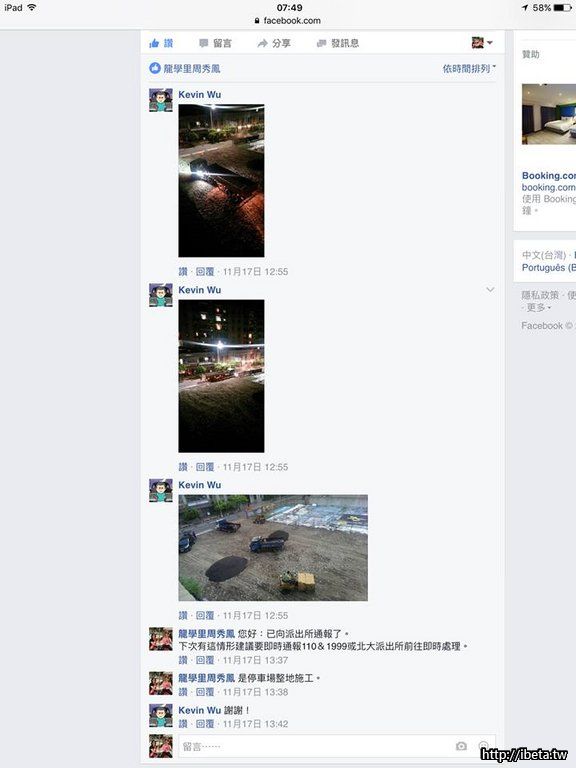
Task: Click the Kevin Wu name on the third comment
Action: tap(200, 485)
